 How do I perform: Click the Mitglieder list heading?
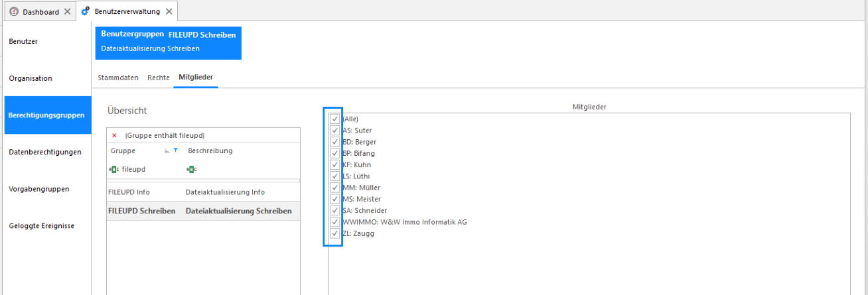click(x=590, y=106)
